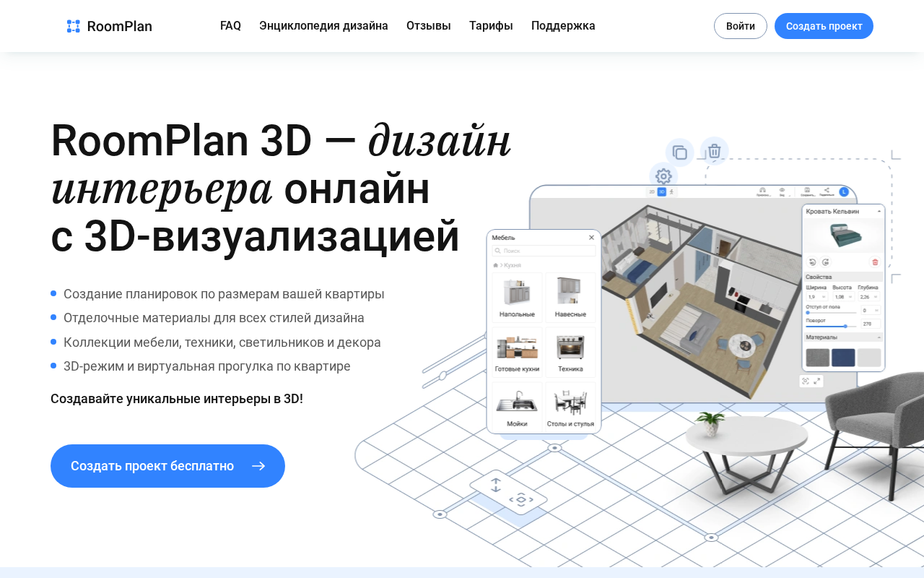Select the Готовые кухни category thumbnail

517,352
